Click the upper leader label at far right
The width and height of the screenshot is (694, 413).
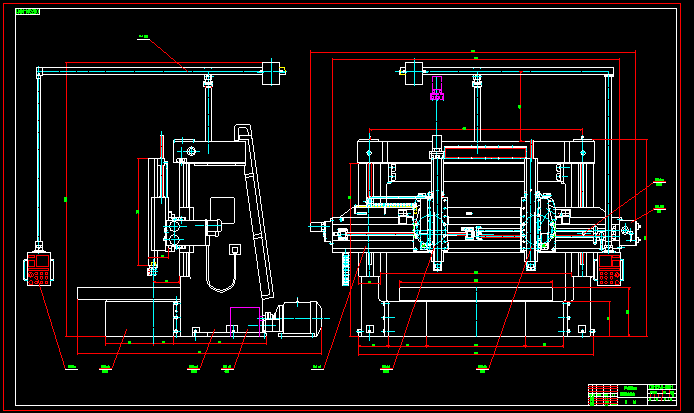point(659,181)
